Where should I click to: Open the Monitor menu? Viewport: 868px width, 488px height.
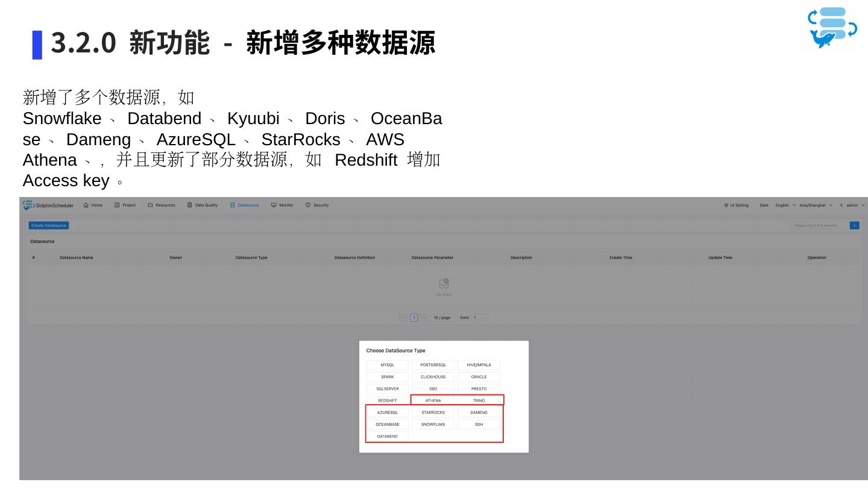[282, 205]
